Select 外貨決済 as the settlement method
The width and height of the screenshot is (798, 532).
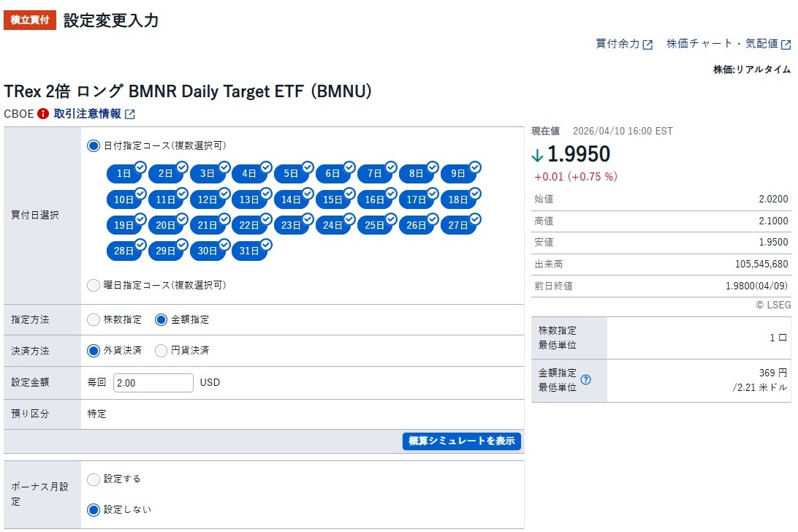(94, 351)
